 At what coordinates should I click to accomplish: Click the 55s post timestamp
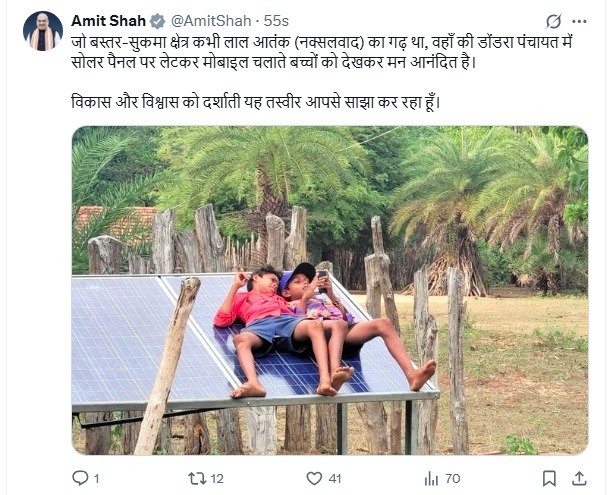276,21
